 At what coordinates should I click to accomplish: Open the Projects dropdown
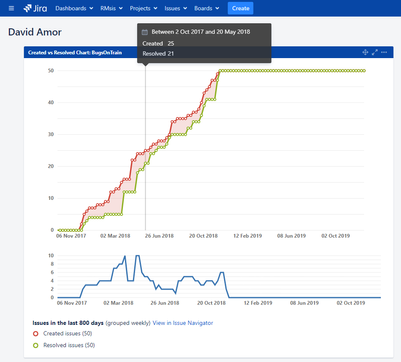[143, 8]
